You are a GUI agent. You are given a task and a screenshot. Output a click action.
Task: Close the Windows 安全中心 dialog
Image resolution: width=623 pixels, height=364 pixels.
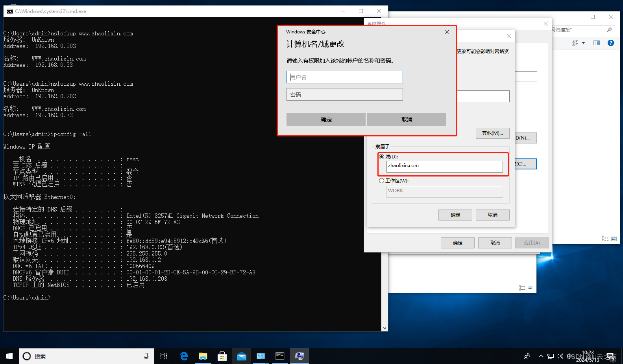[x=447, y=32]
